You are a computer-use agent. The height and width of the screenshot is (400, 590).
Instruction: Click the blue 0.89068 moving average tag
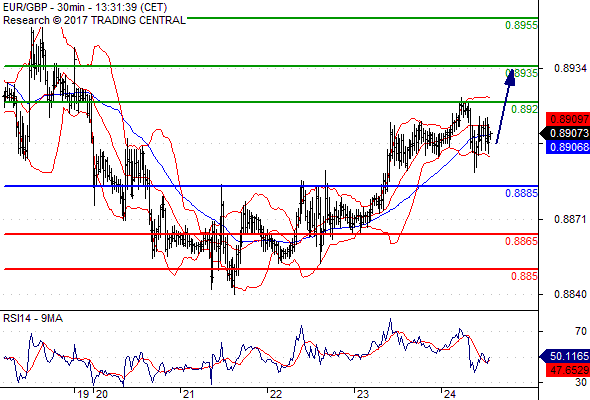tap(568, 147)
